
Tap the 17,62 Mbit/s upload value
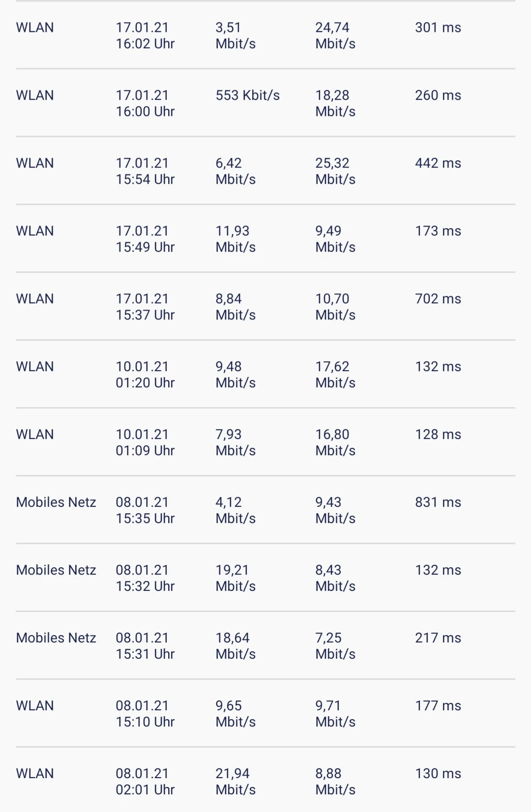[x=335, y=375]
